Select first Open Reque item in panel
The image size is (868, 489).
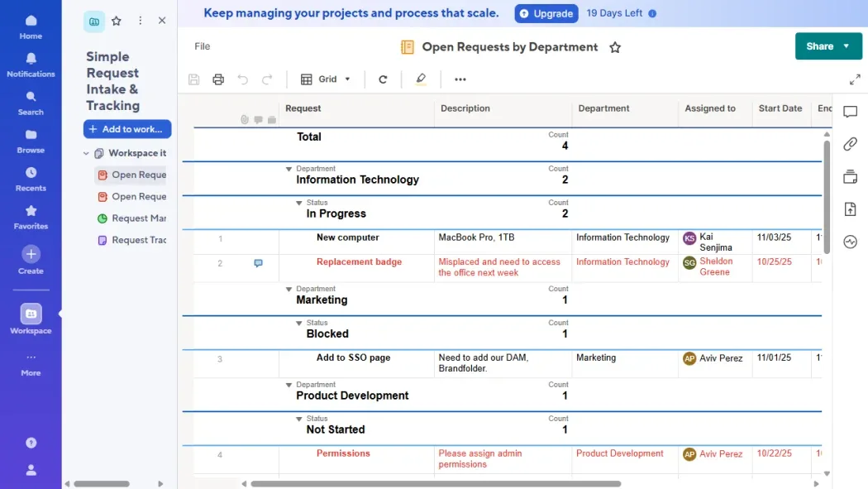point(131,175)
